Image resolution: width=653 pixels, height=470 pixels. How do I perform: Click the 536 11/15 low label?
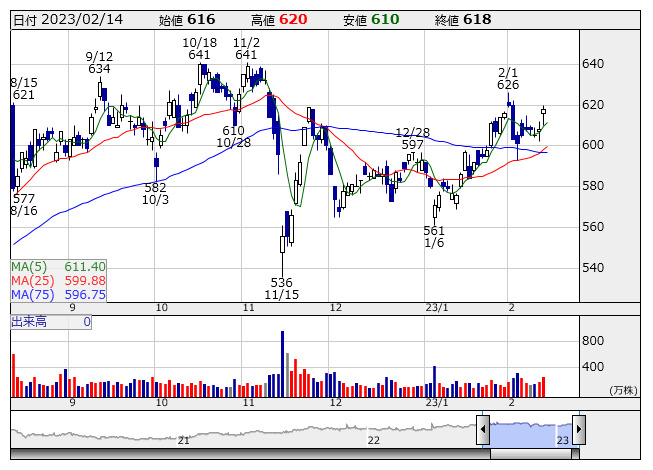[282, 288]
